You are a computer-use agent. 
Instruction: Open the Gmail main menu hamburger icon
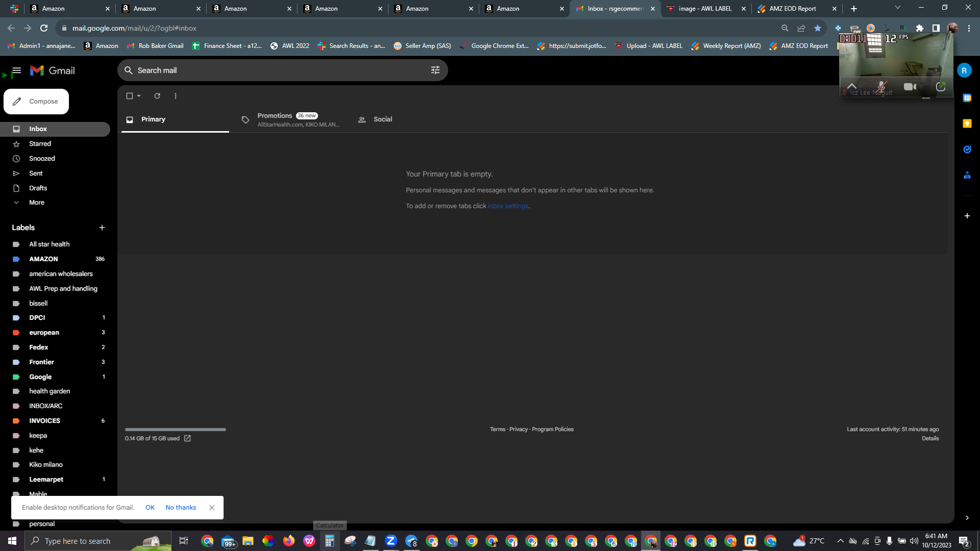pyautogui.click(x=17, y=70)
